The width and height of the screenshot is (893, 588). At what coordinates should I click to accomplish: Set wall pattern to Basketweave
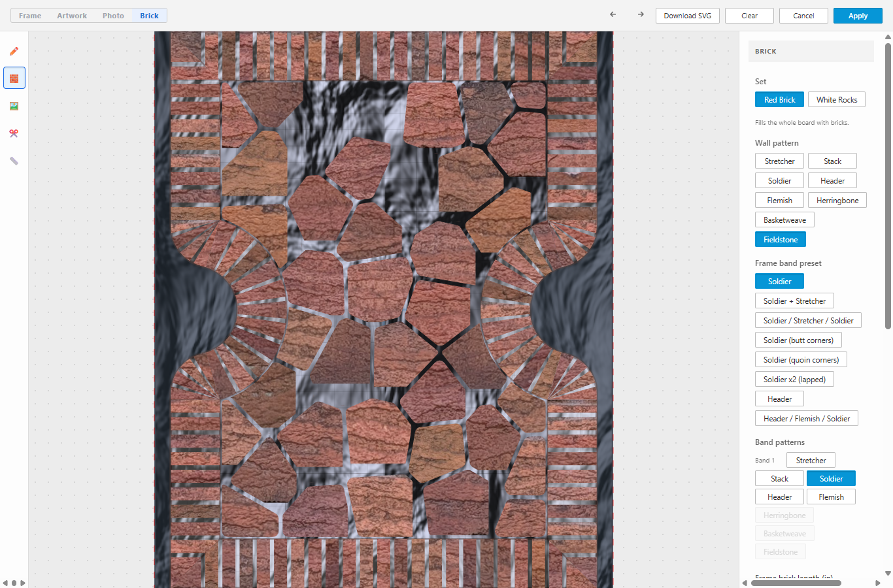pos(784,220)
